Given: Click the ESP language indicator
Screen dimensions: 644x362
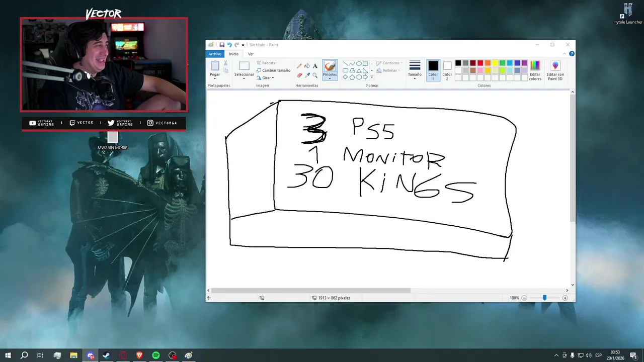Looking at the screenshot, I should (x=599, y=355).
